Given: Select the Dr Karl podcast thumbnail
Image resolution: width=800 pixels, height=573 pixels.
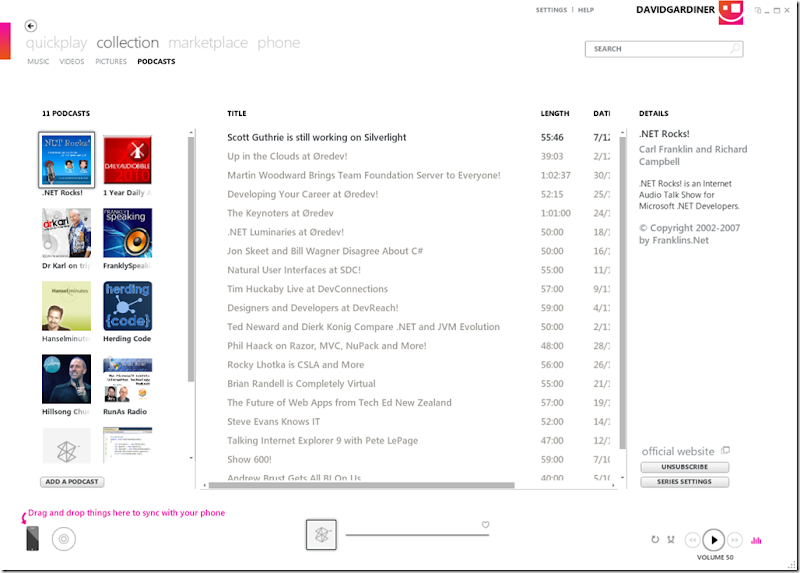Looking at the screenshot, I should coord(66,233).
